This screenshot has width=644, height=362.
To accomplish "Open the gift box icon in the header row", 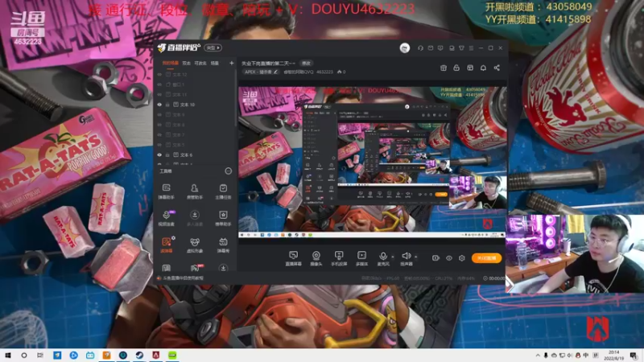I will tap(444, 68).
